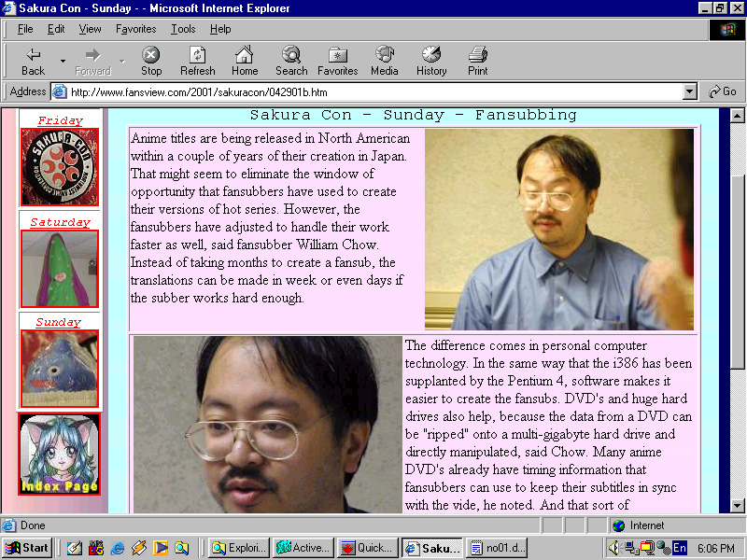Launch the orange play-button quick launch icon
Image resolution: width=747 pixels, height=560 pixels.
[x=161, y=548]
